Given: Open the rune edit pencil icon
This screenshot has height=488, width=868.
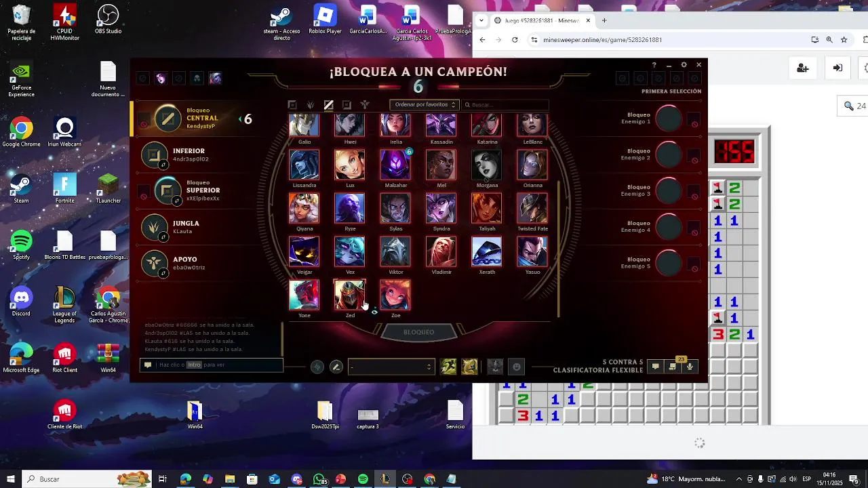Looking at the screenshot, I should coord(336,367).
